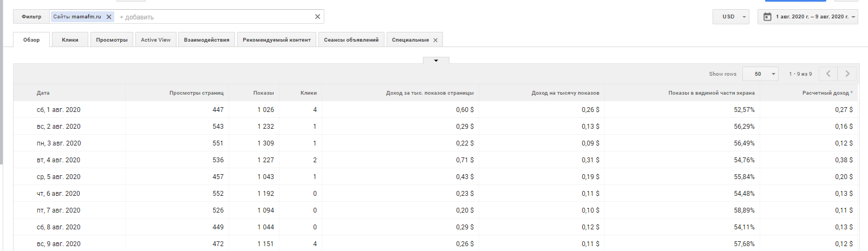
Task: Select the Взаимодействия tab
Action: (x=206, y=39)
